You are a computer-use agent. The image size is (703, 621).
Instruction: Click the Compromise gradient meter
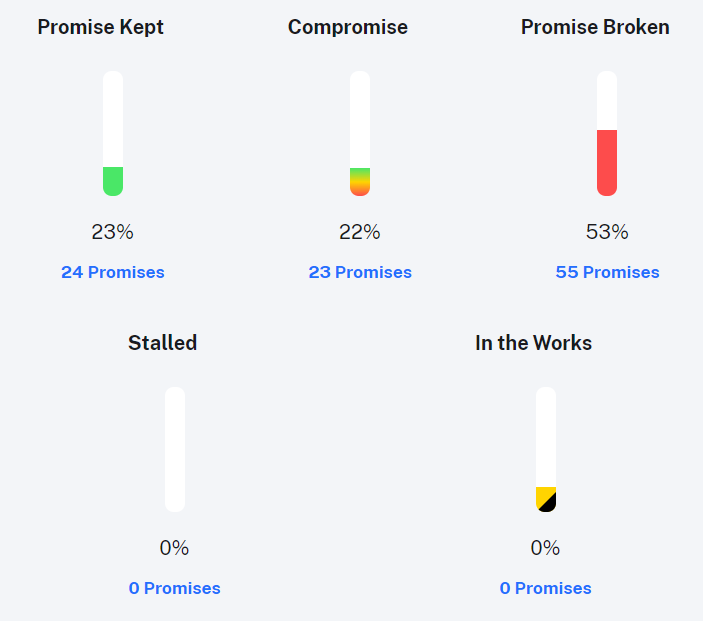360,134
